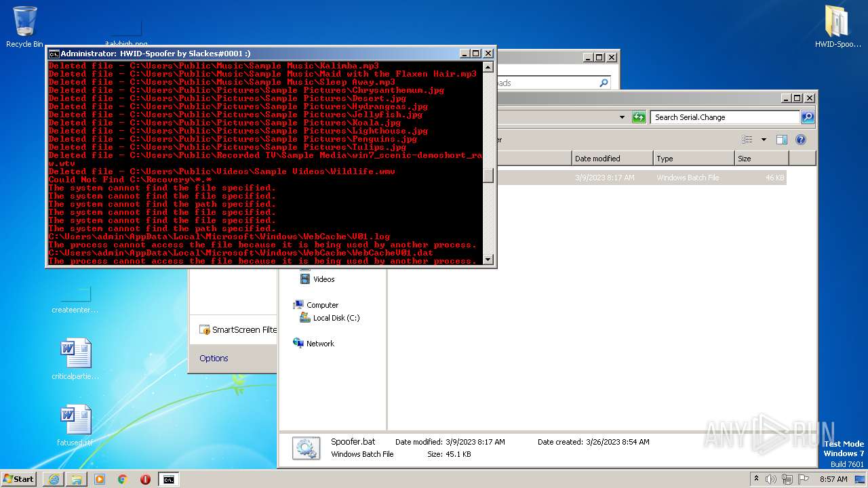Open the HWID-Spoo... folder on desktop

[837, 27]
